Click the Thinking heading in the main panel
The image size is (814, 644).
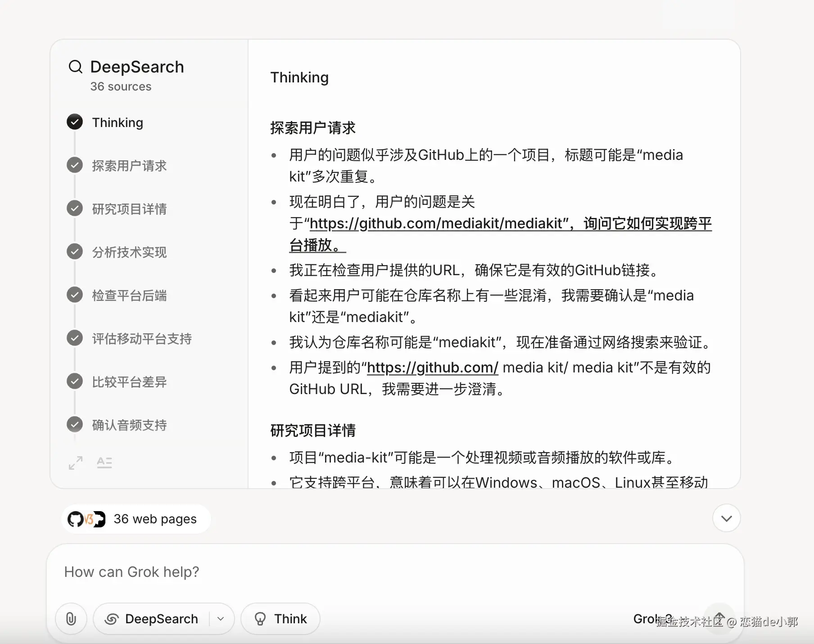299,77
